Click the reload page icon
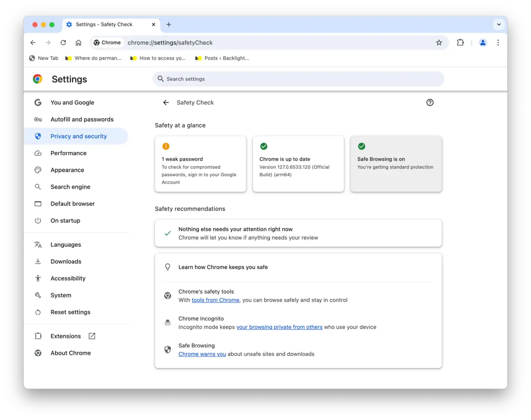The width and height of the screenshot is (531, 420). [x=63, y=43]
